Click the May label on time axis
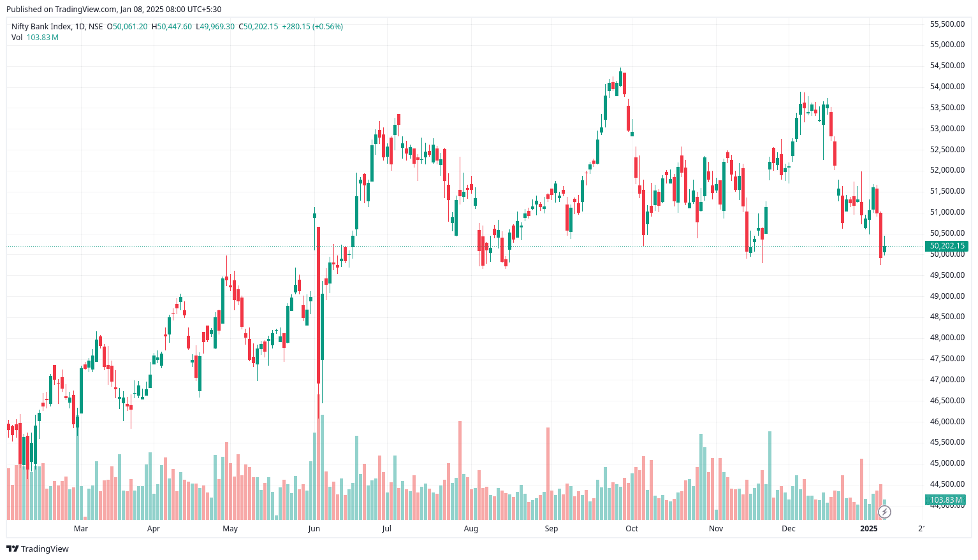The width and height of the screenshot is (978, 560). pyautogui.click(x=230, y=529)
